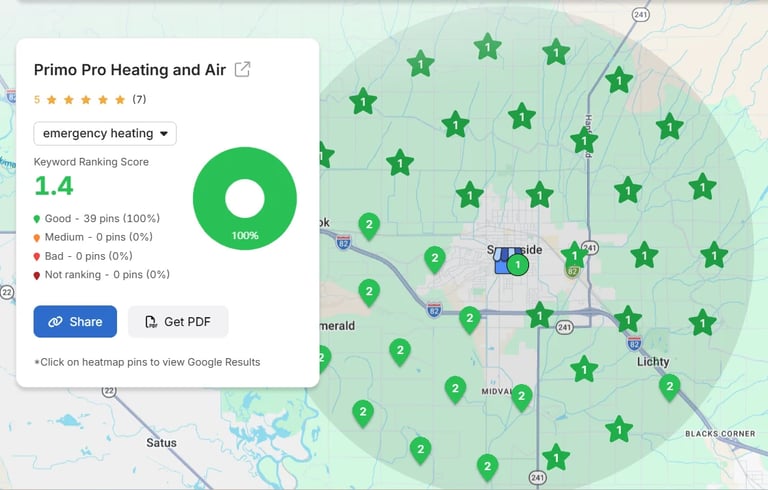Click the rank 1 star above the bottom 241 shield
The width and height of the screenshot is (768, 490).
[x=556, y=458]
